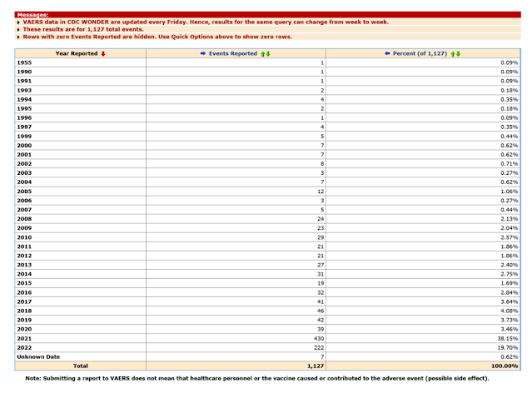Screen dimensions: 532x398
Task: Select the 2017 year row label
Action: 24,301
